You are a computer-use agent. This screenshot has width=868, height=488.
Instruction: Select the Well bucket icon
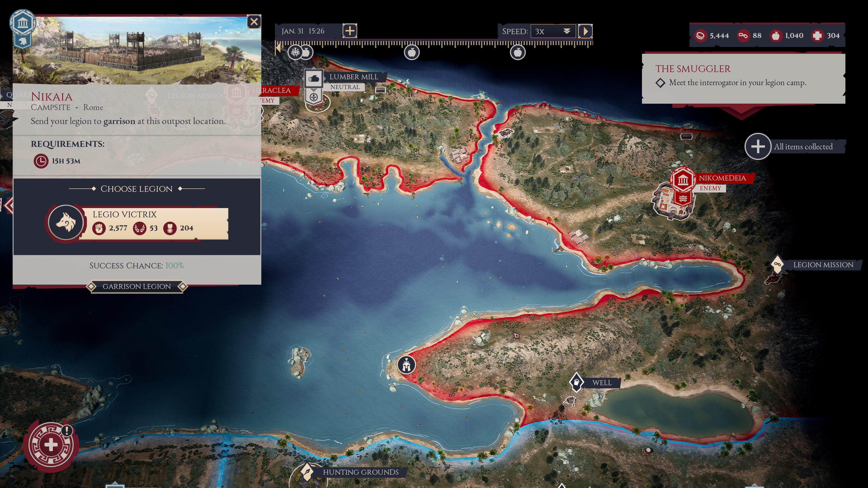tap(576, 382)
